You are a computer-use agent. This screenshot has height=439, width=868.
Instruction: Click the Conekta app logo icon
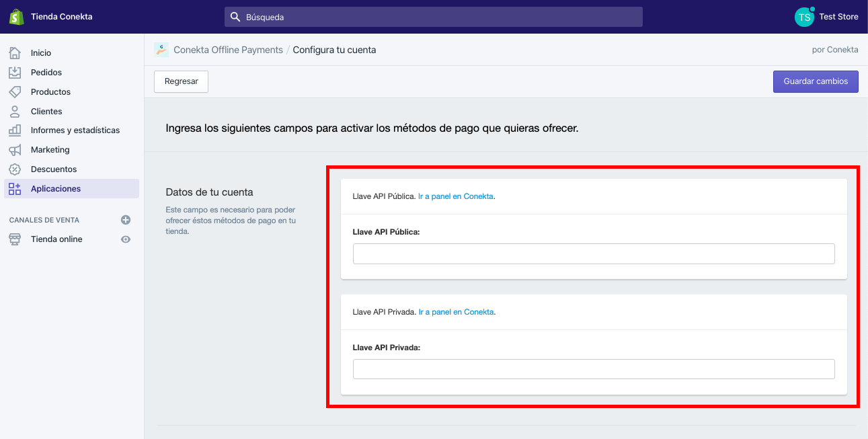click(x=161, y=49)
